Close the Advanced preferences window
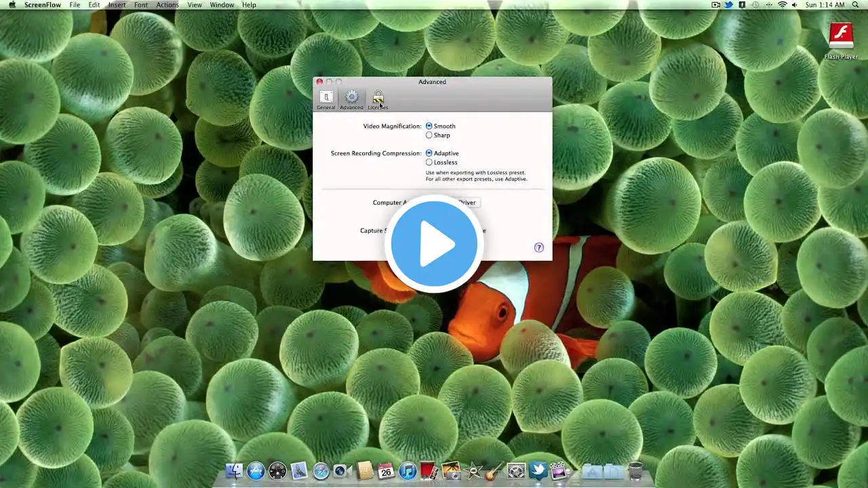Screen dimensions: 868x488 319,82
